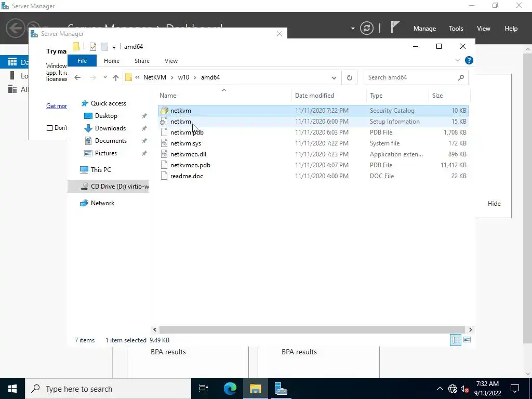
Task: Open Desktop in navigation pane
Action: (106, 116)
